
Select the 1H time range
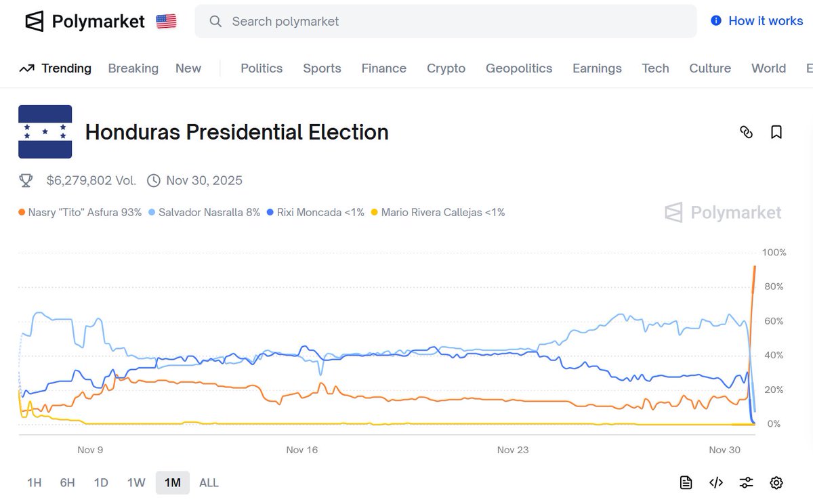click(x=34, y=482)
